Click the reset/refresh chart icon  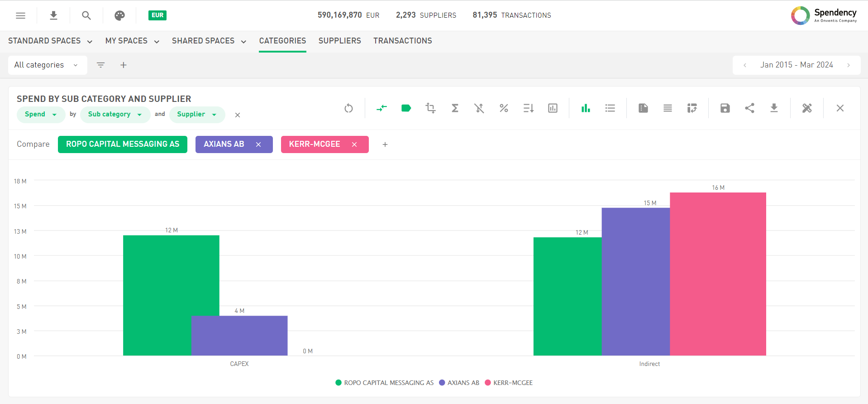[x=348, y=108]
